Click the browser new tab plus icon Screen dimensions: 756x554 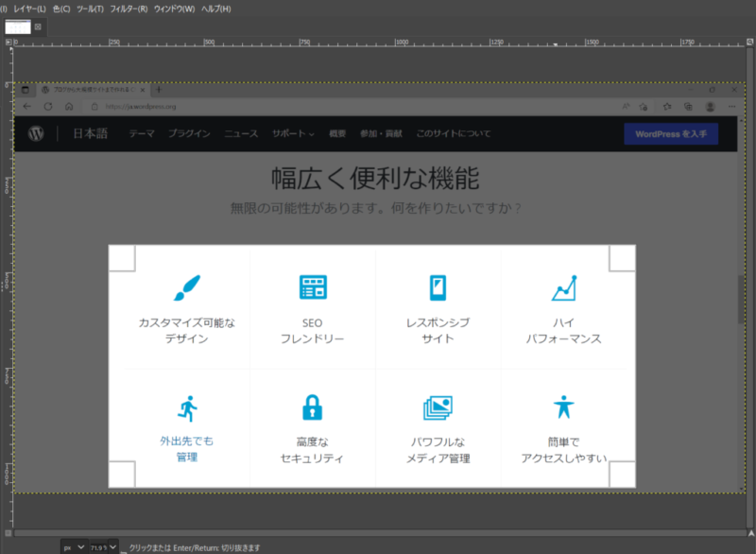[159, 90]
